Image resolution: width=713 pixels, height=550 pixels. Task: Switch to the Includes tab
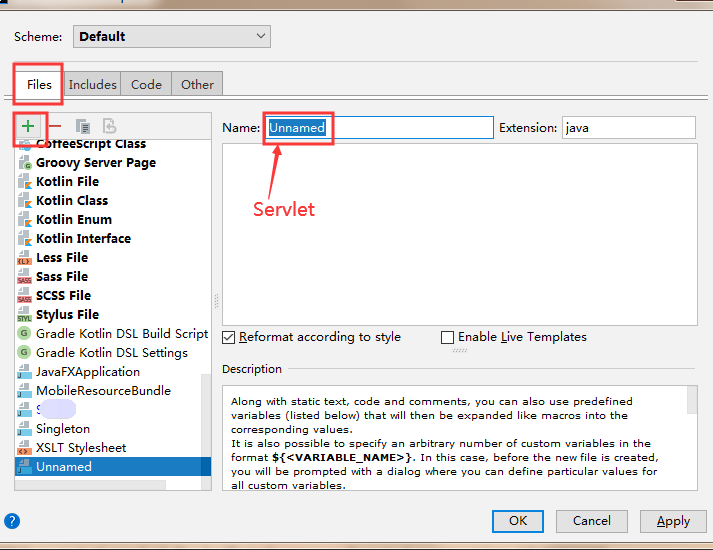point(93,85)
